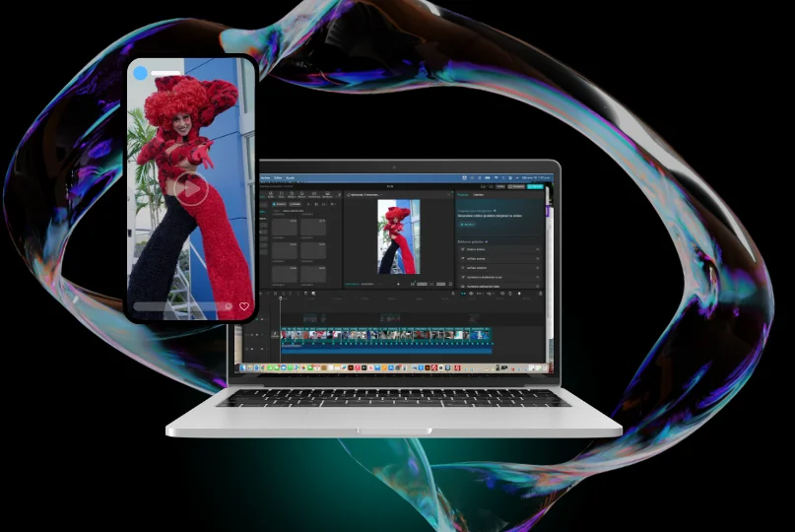This screenshot has height=532, width=795.
Task: Open the second menu in the editor menu bar
Action: (278, 177)
